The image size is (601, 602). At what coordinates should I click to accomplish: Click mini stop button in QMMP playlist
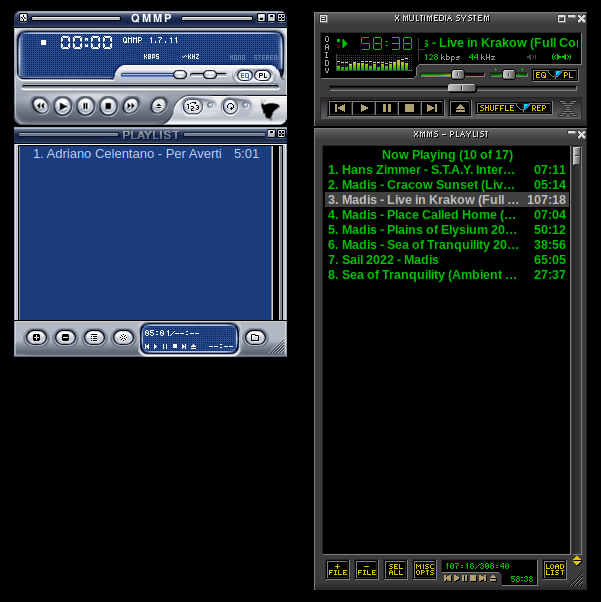click(175, 346)
